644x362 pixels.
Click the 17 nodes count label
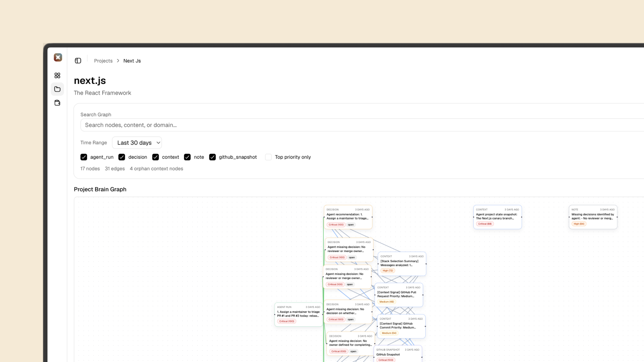(x=90, y=169)
